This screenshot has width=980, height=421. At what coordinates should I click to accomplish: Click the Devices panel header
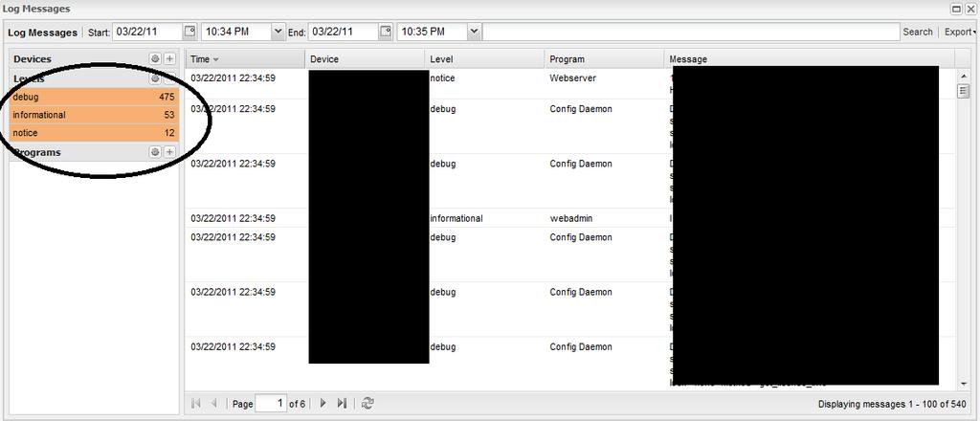click(95, 58)
